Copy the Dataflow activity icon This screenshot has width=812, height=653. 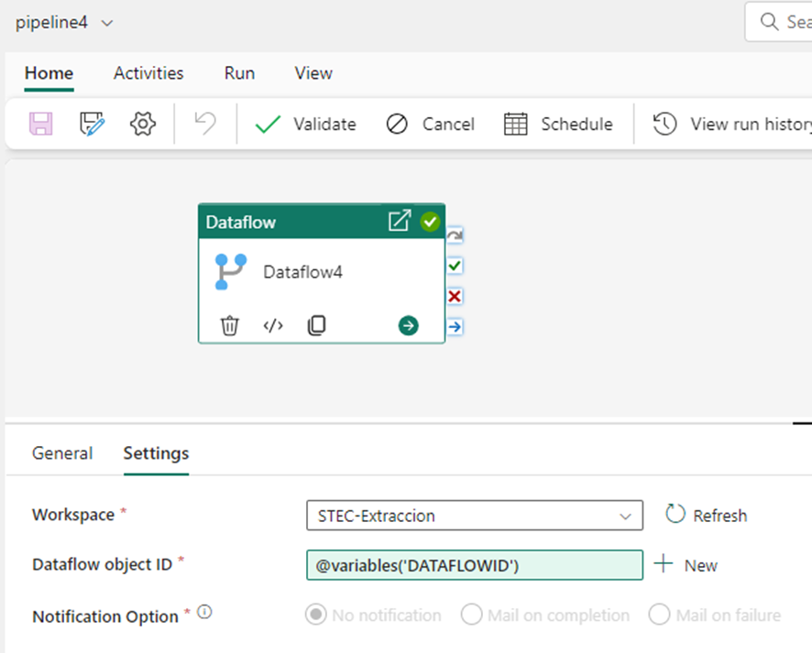(x=316, y=325)
